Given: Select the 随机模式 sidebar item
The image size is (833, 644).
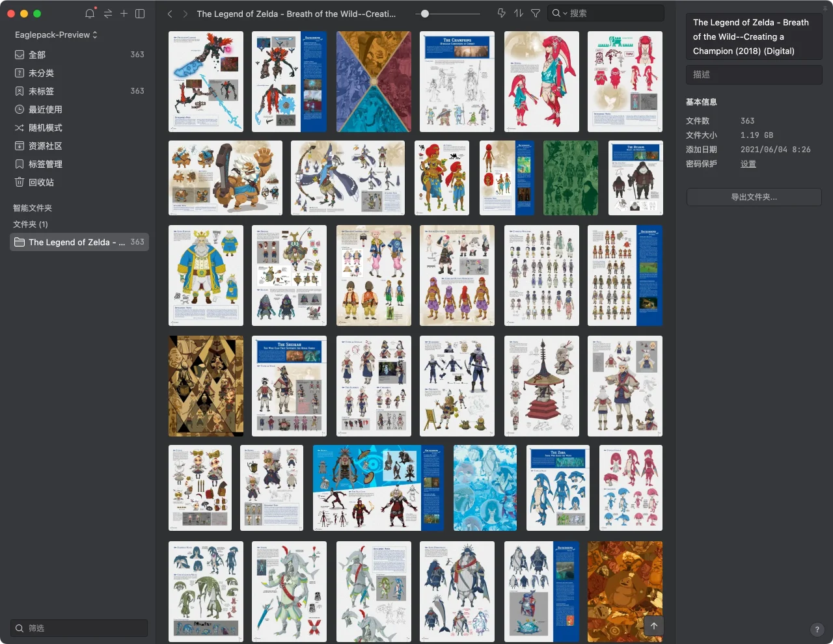Looking at the screenshot, I should tap(45, 127).
